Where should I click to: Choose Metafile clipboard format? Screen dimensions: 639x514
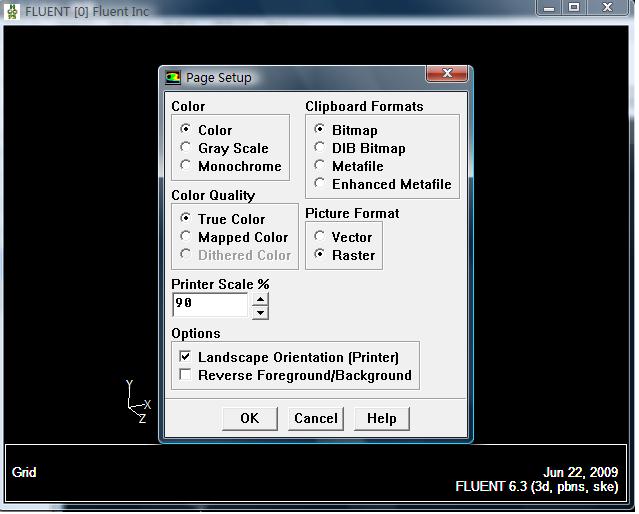320,166
